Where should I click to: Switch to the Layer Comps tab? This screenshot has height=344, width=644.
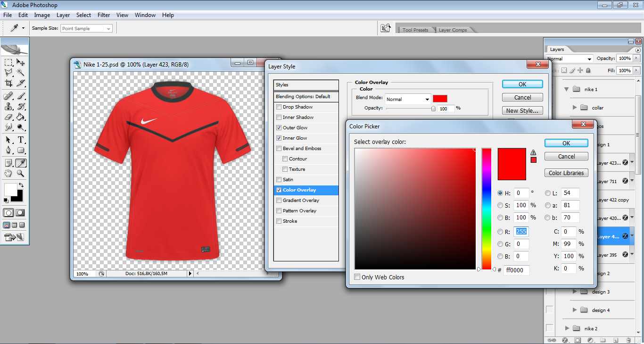click(x=453, y=30)
